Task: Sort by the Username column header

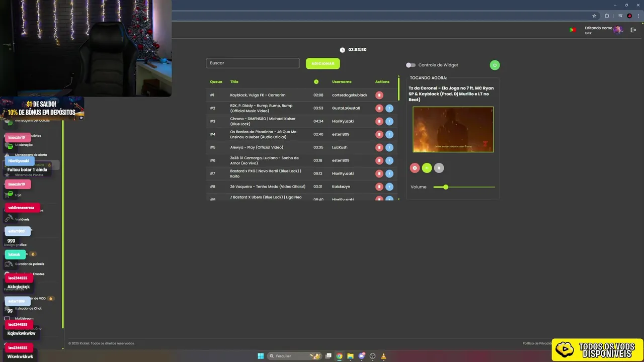Action: (x=342, y=82)
